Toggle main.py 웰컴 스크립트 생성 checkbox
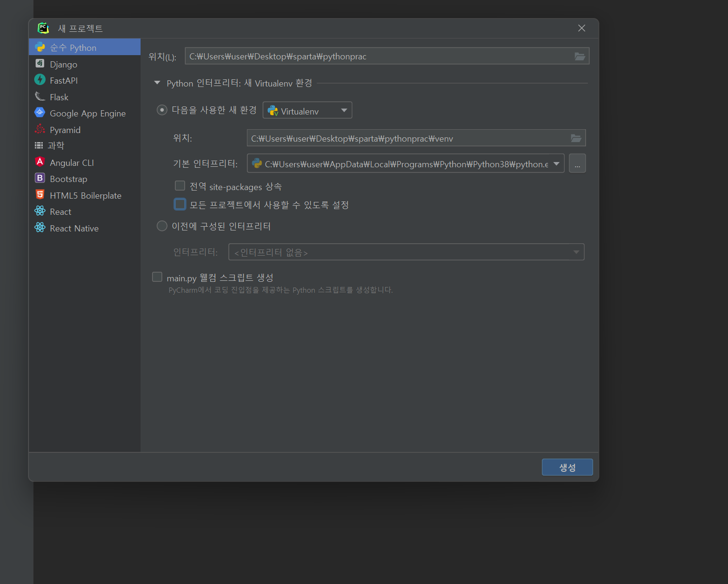The width and height of the screenshot is (728, 584). coord(157,277)
